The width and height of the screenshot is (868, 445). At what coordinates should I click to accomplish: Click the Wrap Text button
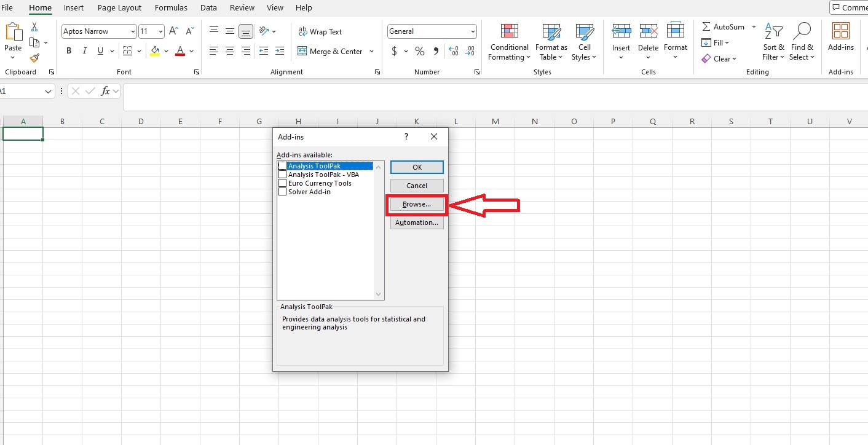point(320,32)
